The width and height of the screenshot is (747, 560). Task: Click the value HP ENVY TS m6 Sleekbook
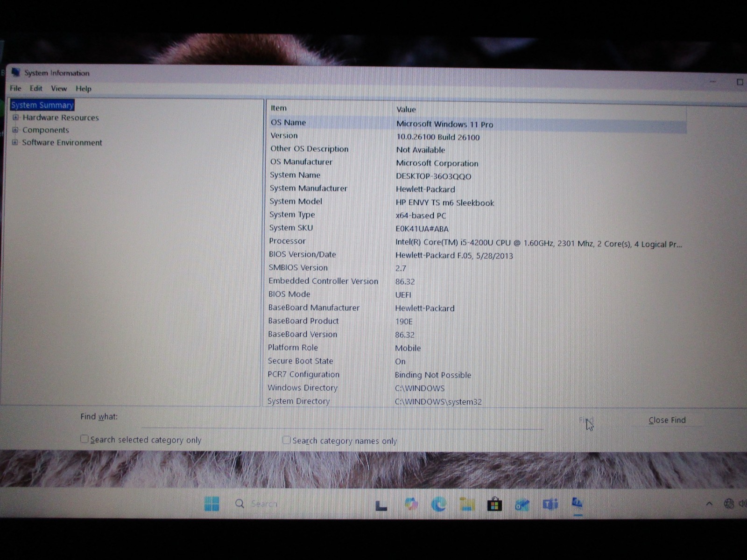coord(444,203)
